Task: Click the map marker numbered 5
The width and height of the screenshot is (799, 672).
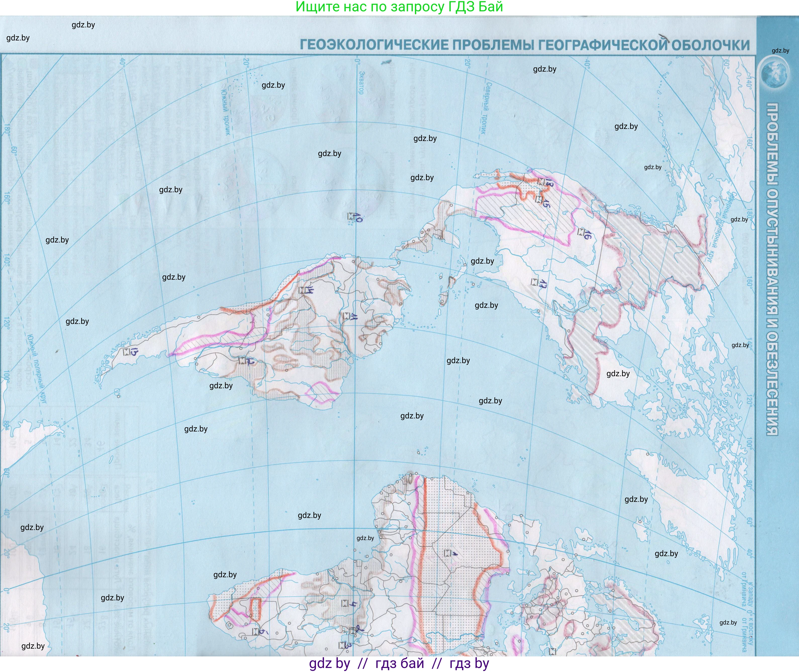Action: (x=255, y=632)
